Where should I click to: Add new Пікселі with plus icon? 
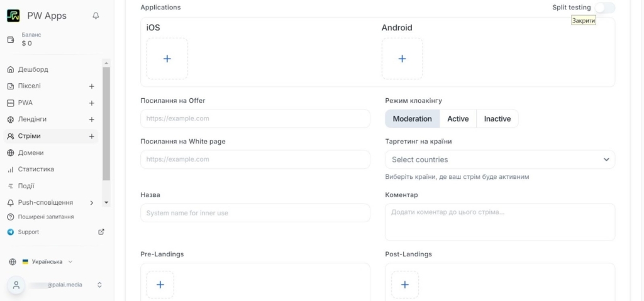pos(92,86)
